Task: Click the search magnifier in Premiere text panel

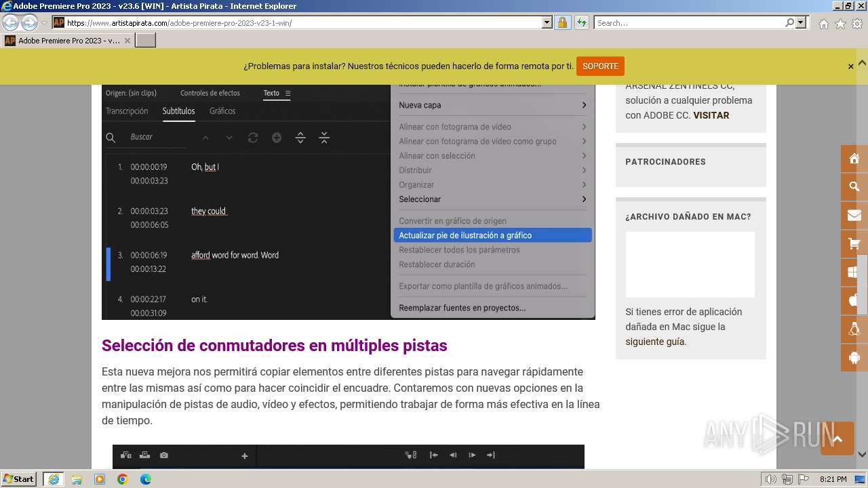Action: pos(111,138)
